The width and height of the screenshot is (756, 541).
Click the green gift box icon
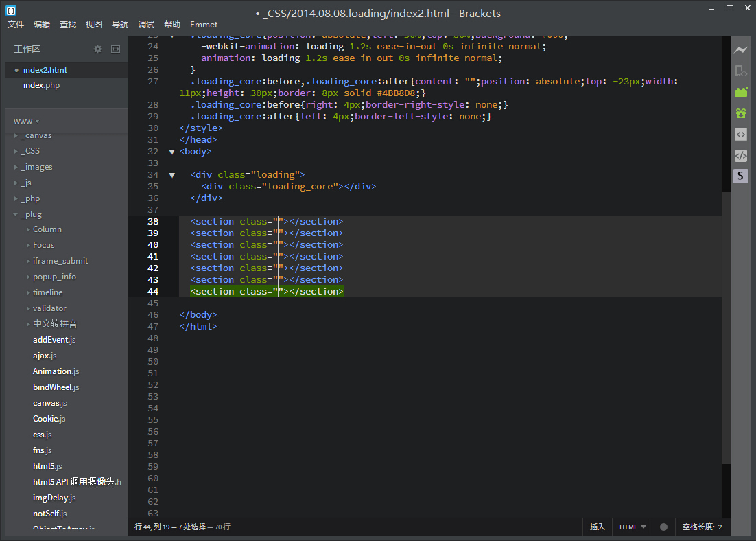pyautogui.click(x=740, y=113)
